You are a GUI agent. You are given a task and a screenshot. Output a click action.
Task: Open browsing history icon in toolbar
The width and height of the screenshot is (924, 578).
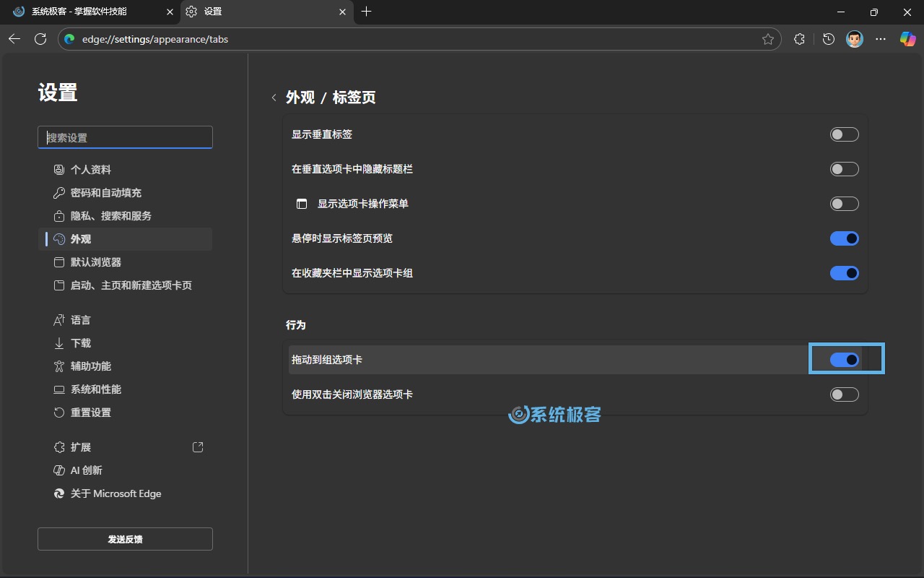click(x=828, y=39)
